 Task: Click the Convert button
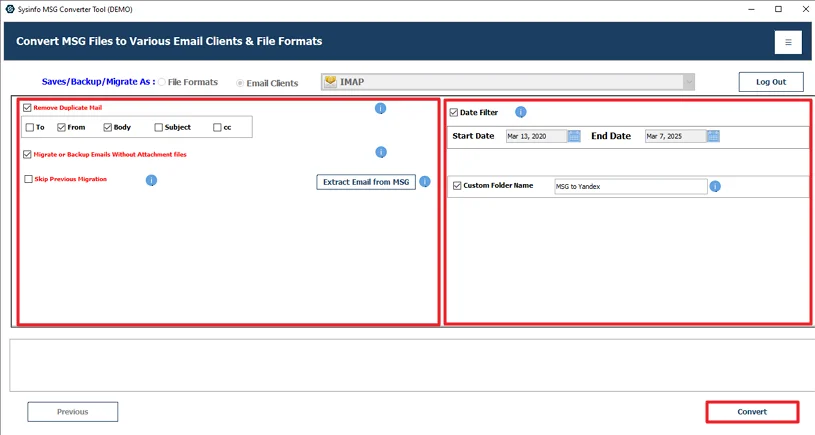752,412
